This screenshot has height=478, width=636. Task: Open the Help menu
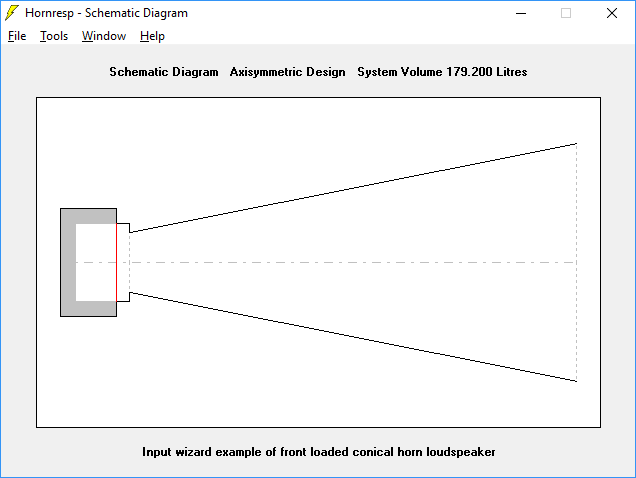point(152,36)
